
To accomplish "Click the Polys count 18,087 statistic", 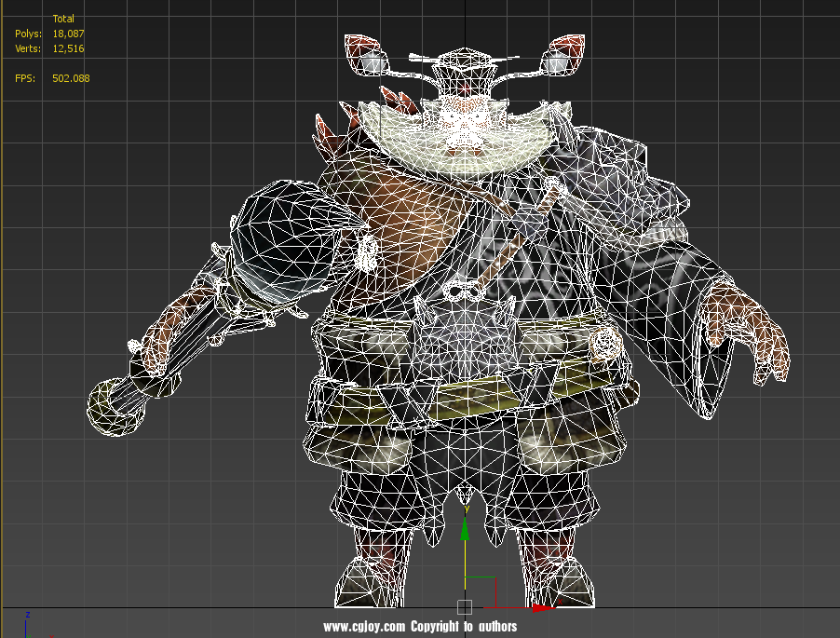I will 68,34.
